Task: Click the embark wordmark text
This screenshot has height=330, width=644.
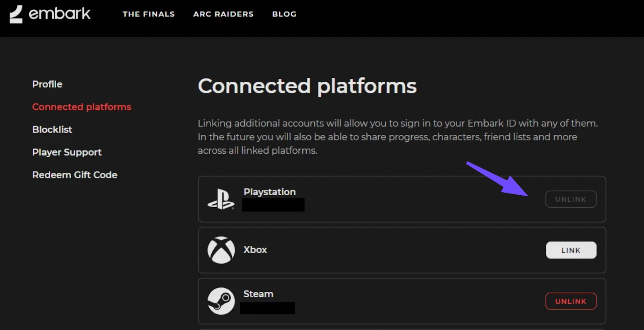Action: pos(60,14)
